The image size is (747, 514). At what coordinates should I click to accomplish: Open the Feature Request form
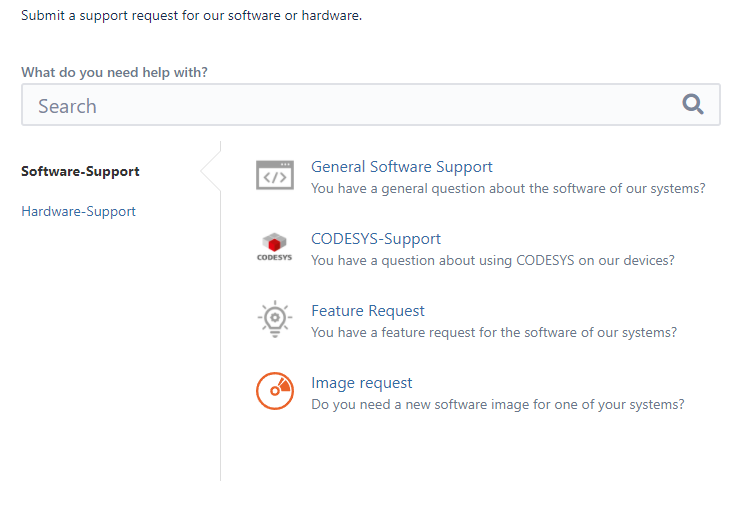coord(368,311)
